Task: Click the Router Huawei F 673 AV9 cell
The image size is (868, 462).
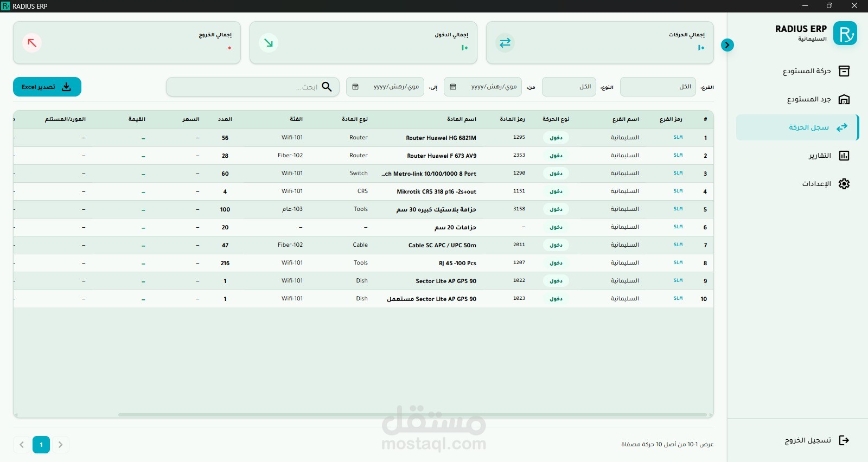Action: pyautogui.click(x=442, y=156)
